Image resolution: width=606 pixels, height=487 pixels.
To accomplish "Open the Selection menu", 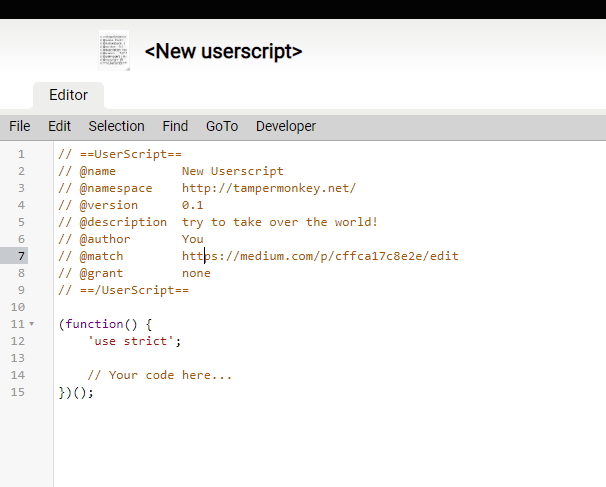I will [x=117, y=126].
